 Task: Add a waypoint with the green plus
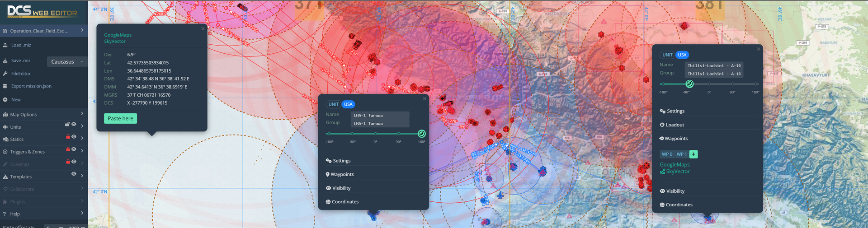click(x=693, y=154)
